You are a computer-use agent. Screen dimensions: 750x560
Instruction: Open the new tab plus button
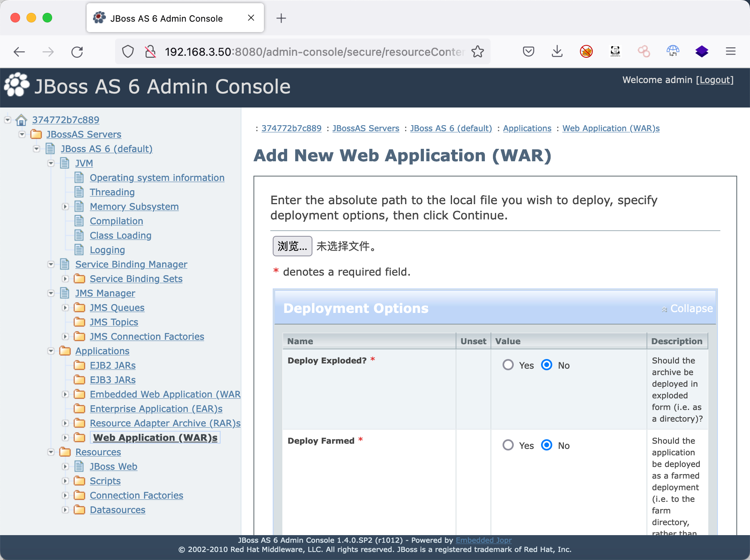[x=281, y=18]
